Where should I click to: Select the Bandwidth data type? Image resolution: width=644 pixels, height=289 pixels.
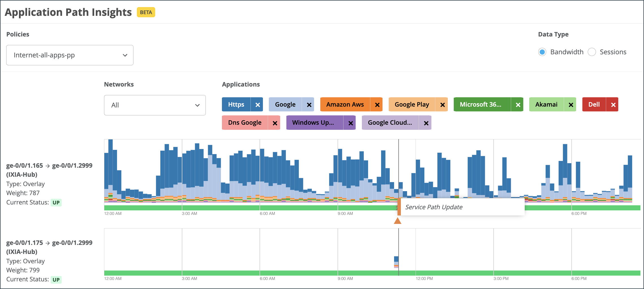542,52
